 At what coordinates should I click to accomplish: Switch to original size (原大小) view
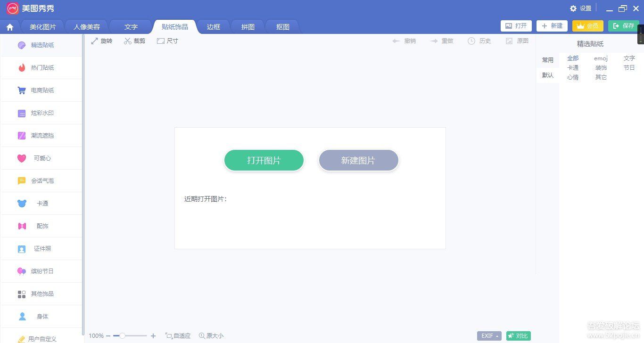point(211,336)
